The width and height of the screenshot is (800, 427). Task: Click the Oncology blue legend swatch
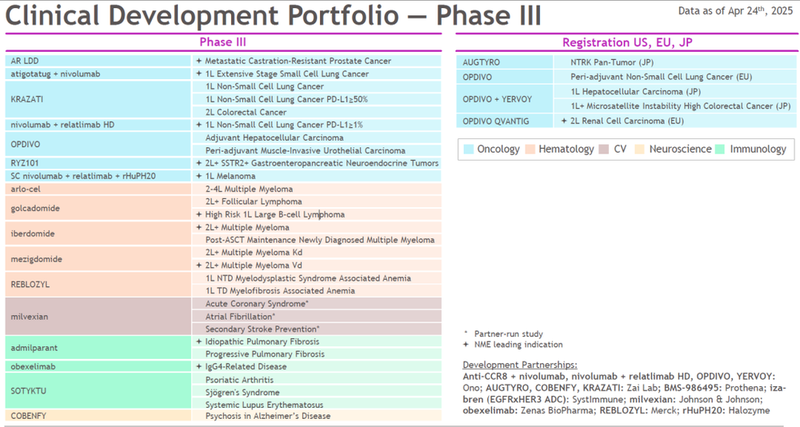[x=468, y=149]
